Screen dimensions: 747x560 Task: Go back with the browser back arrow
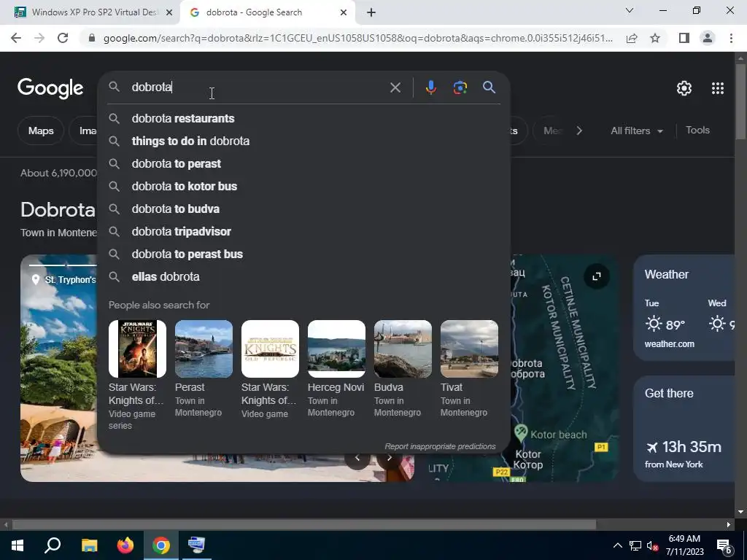[16, 38]
